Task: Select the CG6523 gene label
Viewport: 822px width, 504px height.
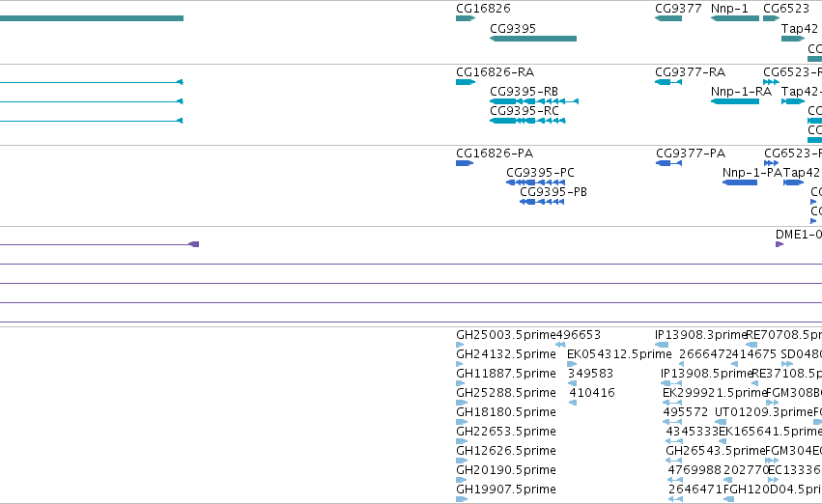Action: click(786, 9)
